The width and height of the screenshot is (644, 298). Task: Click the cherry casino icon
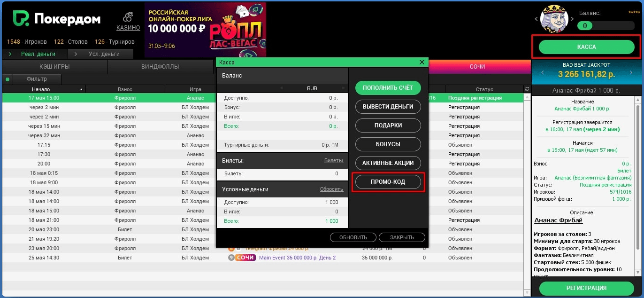click(128, 17)
